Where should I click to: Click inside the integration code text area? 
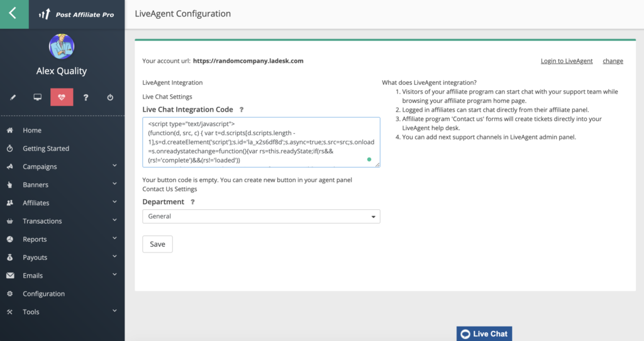(261, 142)
